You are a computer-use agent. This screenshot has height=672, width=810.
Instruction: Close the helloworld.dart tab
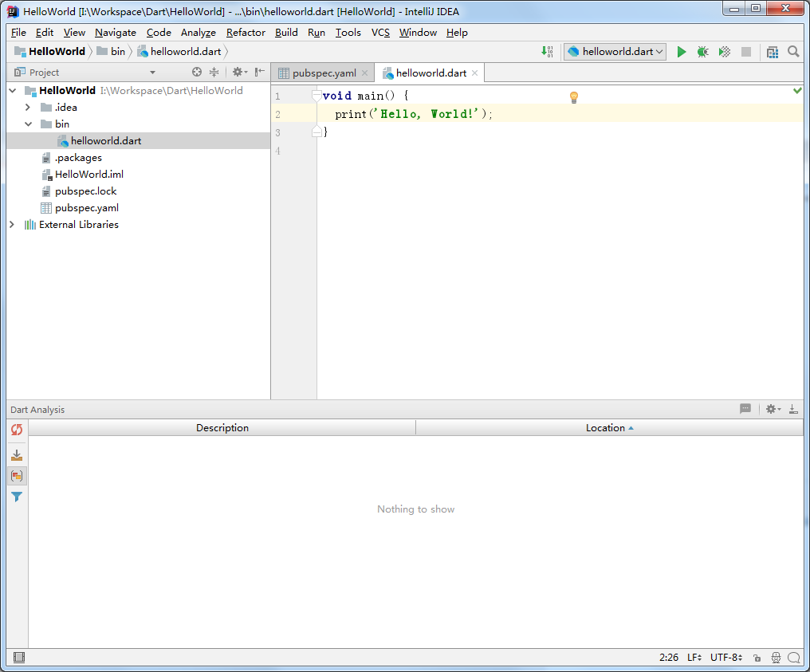point(474,73)
